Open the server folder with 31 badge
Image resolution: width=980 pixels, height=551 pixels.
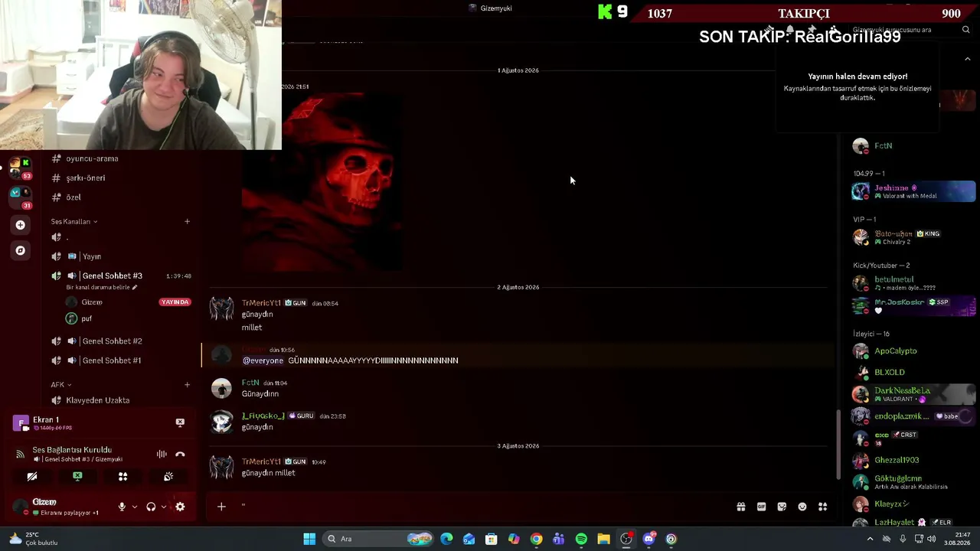[20, 197]
